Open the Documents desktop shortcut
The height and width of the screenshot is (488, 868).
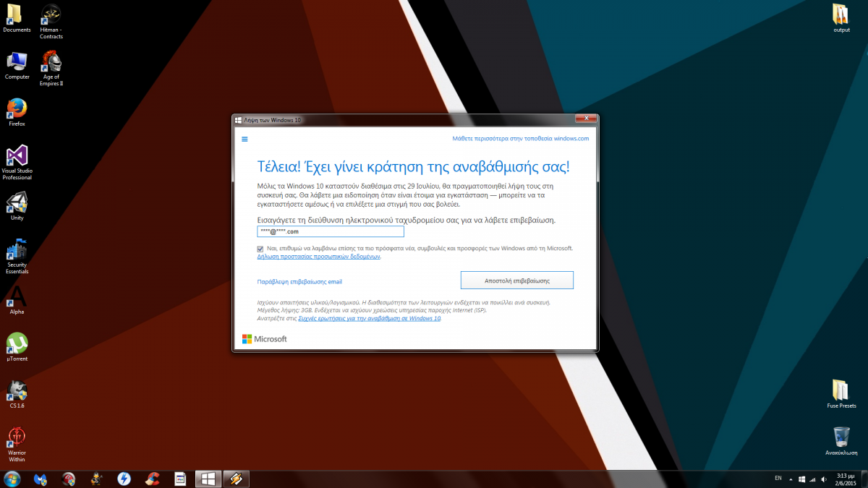[17, 18]
